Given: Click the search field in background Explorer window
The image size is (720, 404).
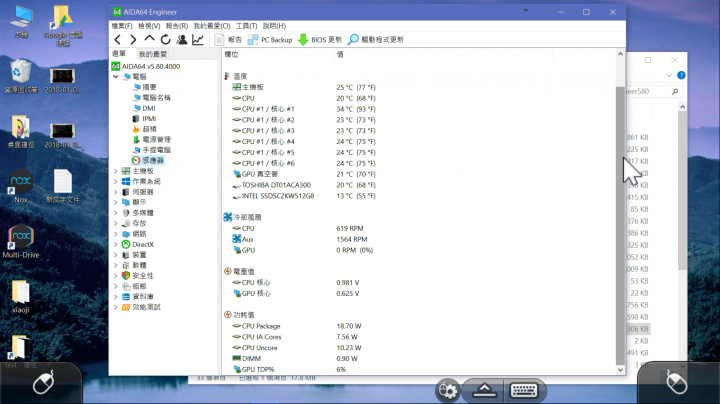Looking at the screenshot, I should point(653,91).
